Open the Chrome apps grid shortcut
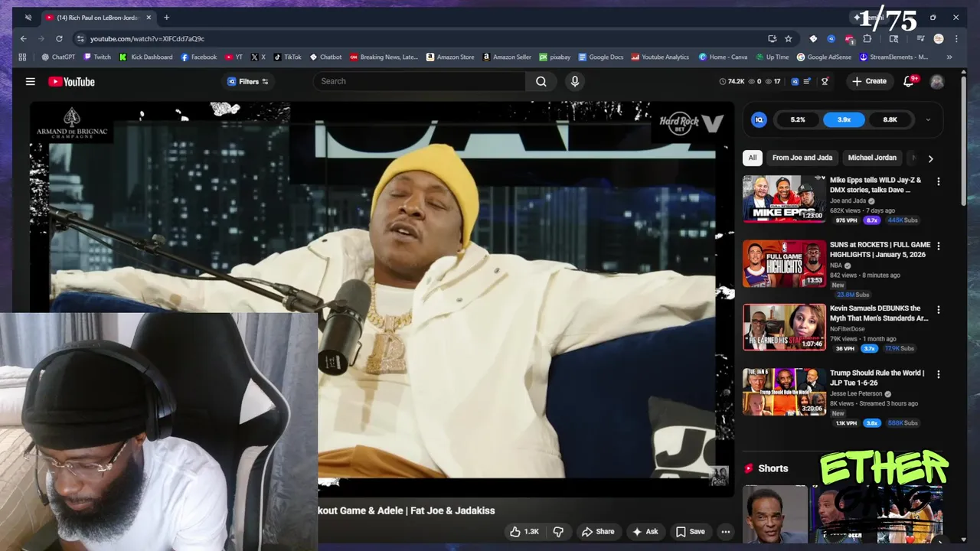The height and width of the screenshot is (551, 980). tap(22, 57)
